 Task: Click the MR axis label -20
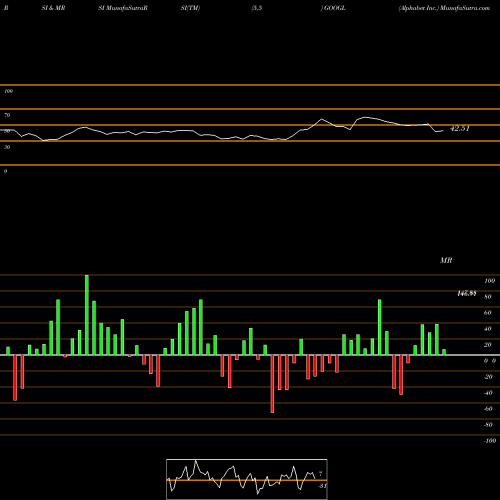pyautogui.click(x=488, y=377)
